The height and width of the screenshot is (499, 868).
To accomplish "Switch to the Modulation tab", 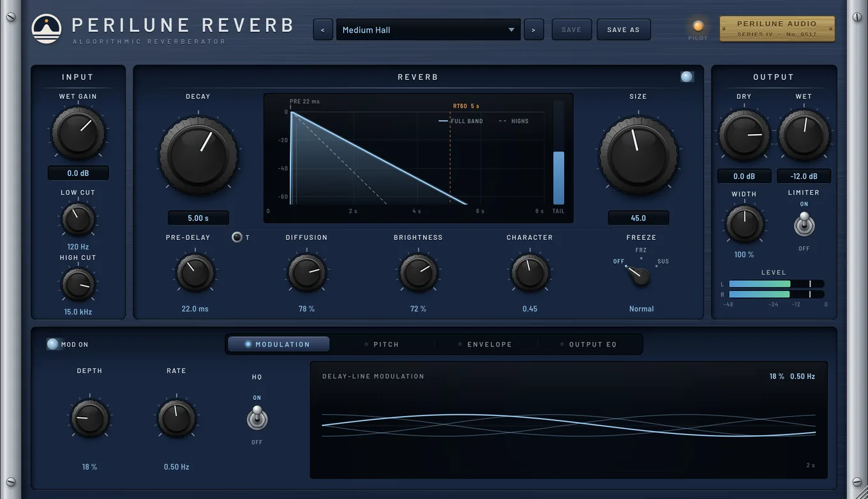I will coord(279,344).
